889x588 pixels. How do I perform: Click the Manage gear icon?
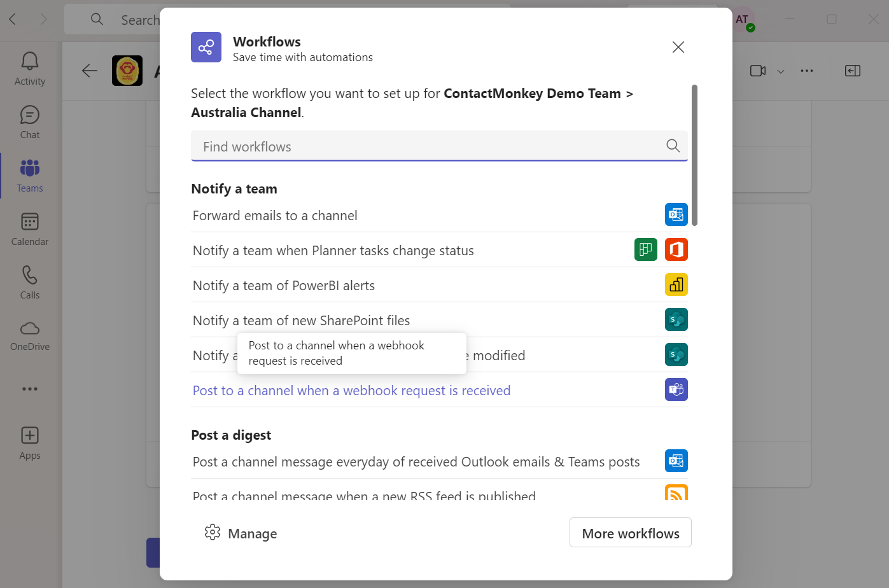(x=212, y=532)
